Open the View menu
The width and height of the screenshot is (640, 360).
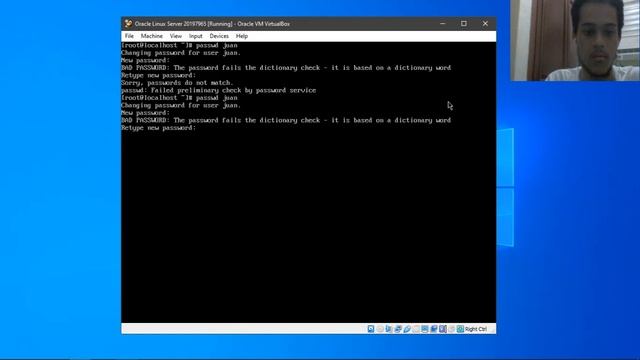(x=176, y=36)
